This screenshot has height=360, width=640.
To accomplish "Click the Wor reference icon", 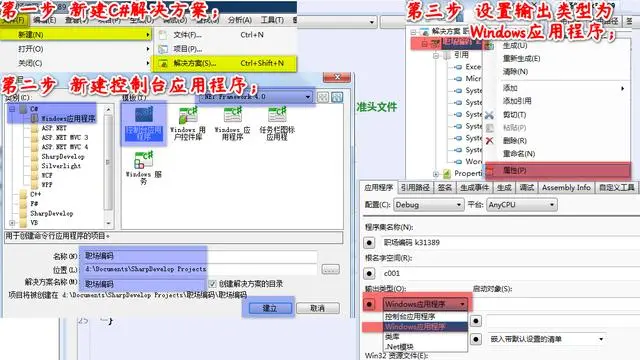I will pos(458,162).
